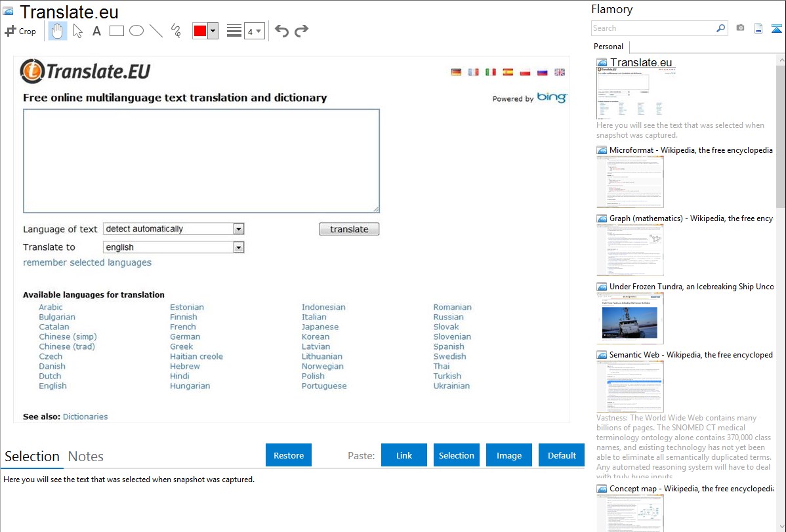786x532 pixels.
Task: Click the red color swatch
Action: point(200,31)
